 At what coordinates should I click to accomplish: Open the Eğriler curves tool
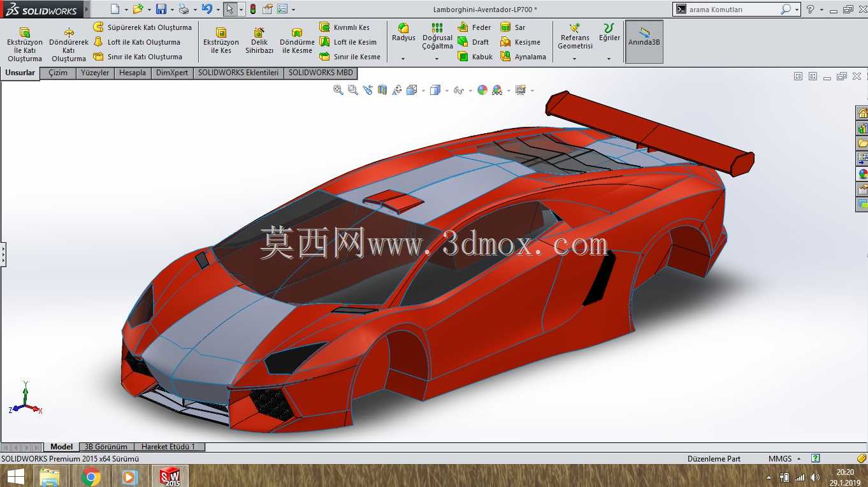coord(609,33)
